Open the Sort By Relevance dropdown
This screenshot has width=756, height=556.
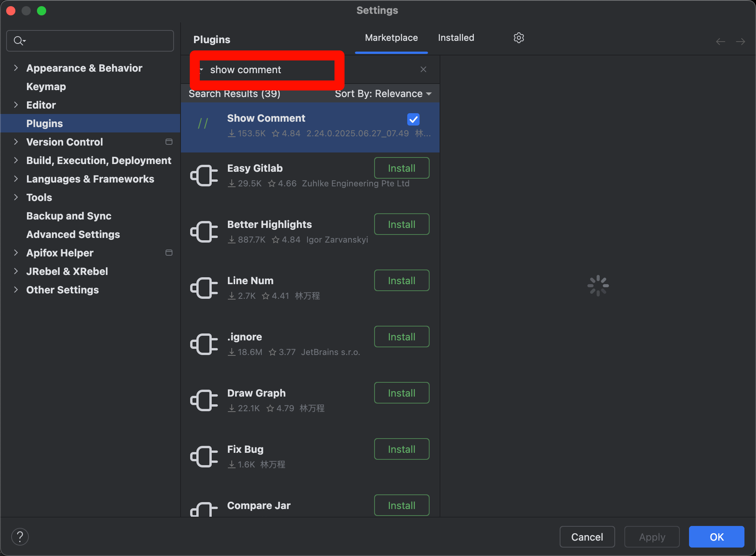[383, 94]
